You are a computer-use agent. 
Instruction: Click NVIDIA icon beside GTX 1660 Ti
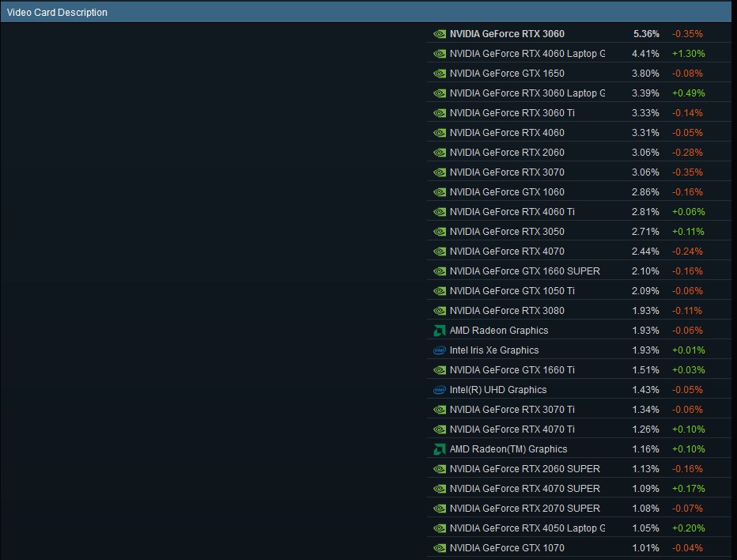440,370
